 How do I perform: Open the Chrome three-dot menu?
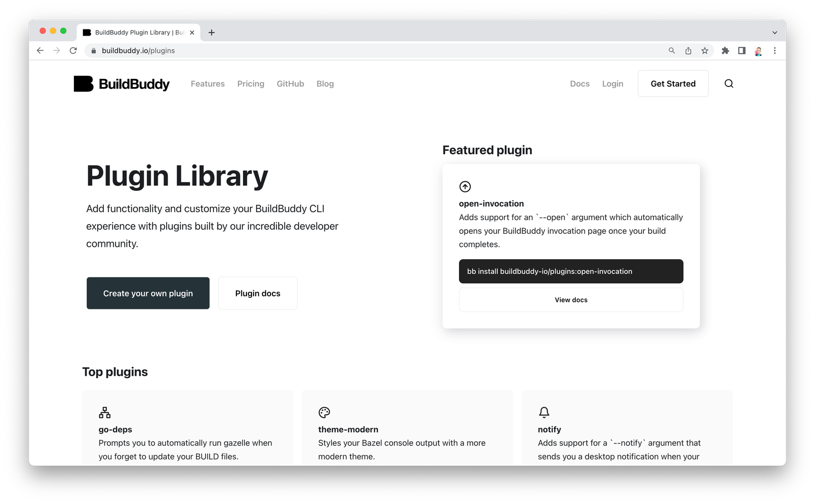[775, 50]
